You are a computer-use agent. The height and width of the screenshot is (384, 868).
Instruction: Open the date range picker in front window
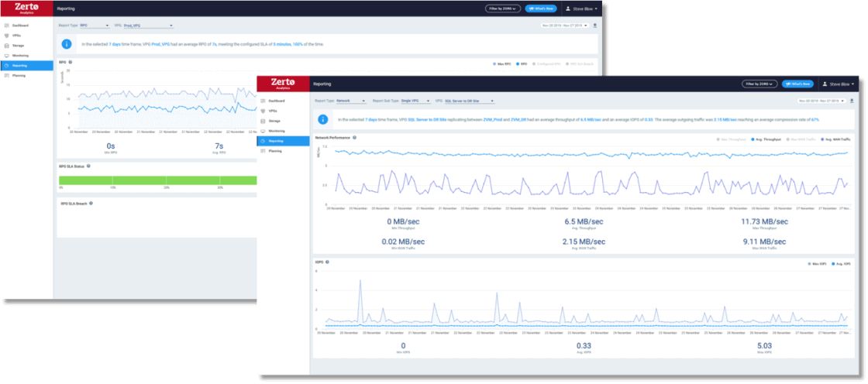821,101
